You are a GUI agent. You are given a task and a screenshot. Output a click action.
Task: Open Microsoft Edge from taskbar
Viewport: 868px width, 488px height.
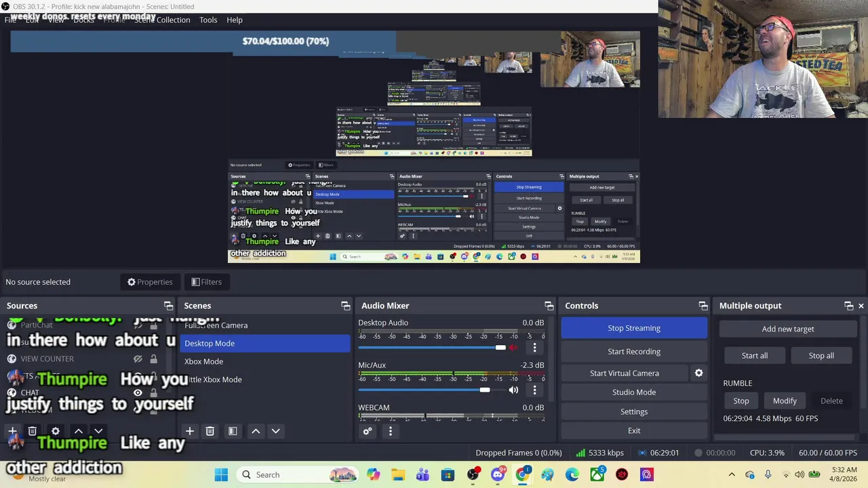point(572,474)
